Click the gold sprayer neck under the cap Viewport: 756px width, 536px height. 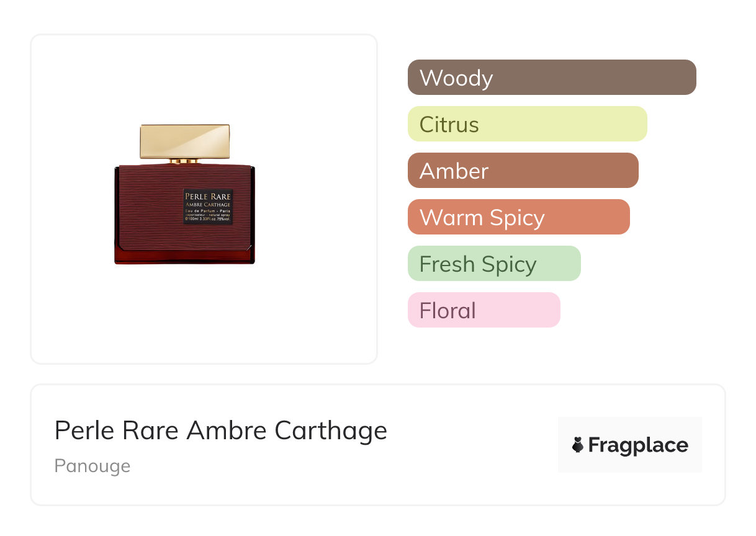click(184, 161)
